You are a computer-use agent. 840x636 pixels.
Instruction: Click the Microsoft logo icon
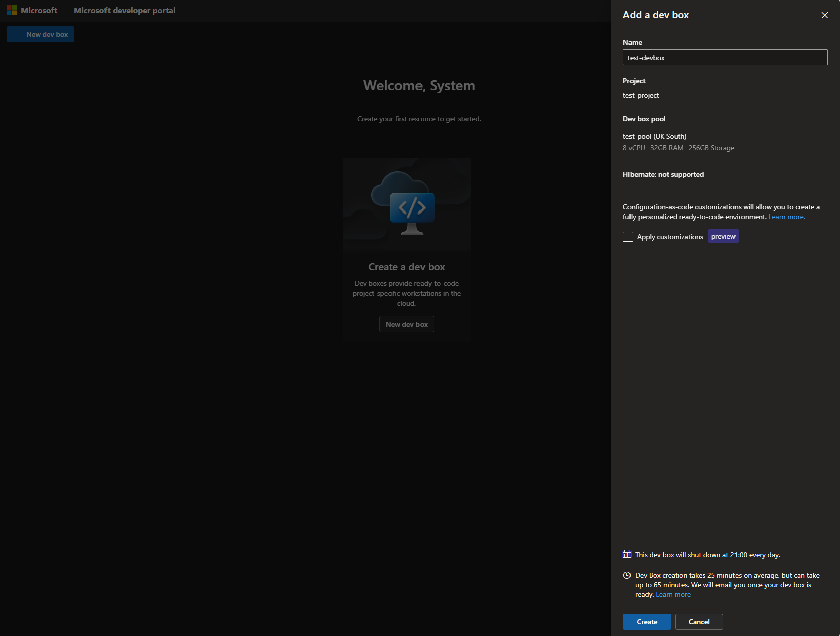11,10
